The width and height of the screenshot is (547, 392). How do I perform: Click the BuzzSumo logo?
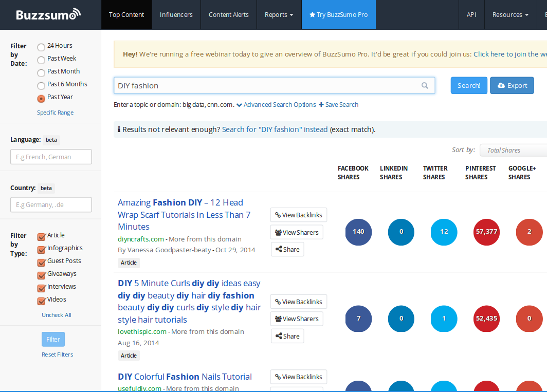coord(48,15)
